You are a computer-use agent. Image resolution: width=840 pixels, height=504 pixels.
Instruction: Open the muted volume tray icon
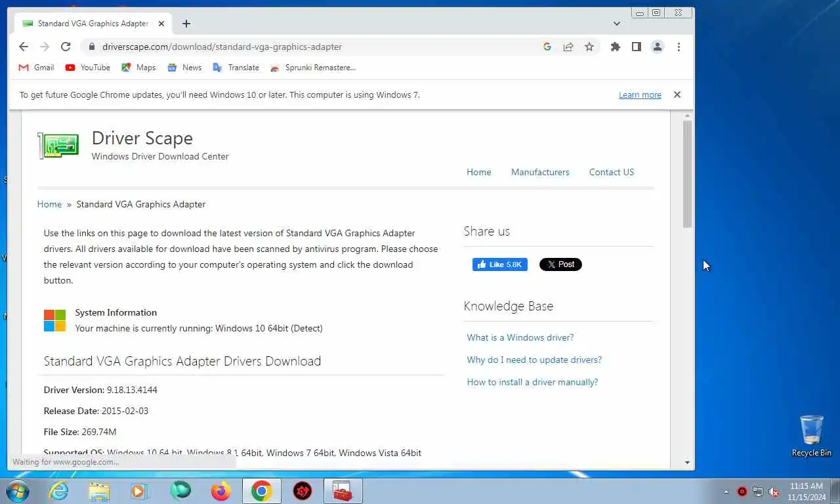pyautogui.click(x=774, y=492)
